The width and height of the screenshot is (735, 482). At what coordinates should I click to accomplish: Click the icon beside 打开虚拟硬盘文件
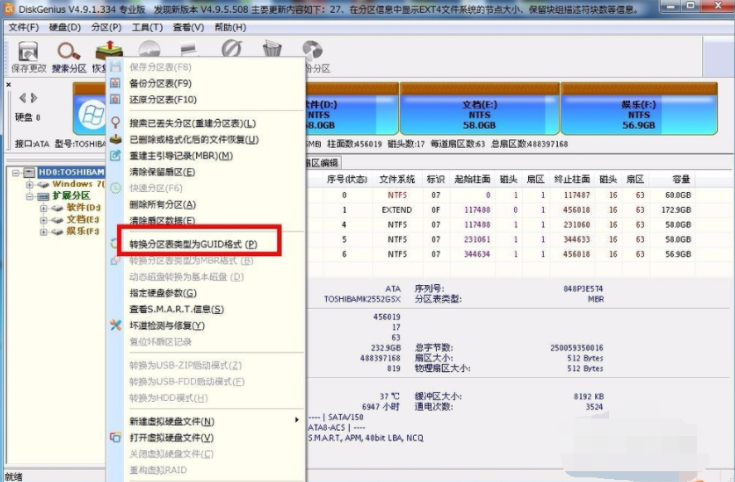(115, 437)
